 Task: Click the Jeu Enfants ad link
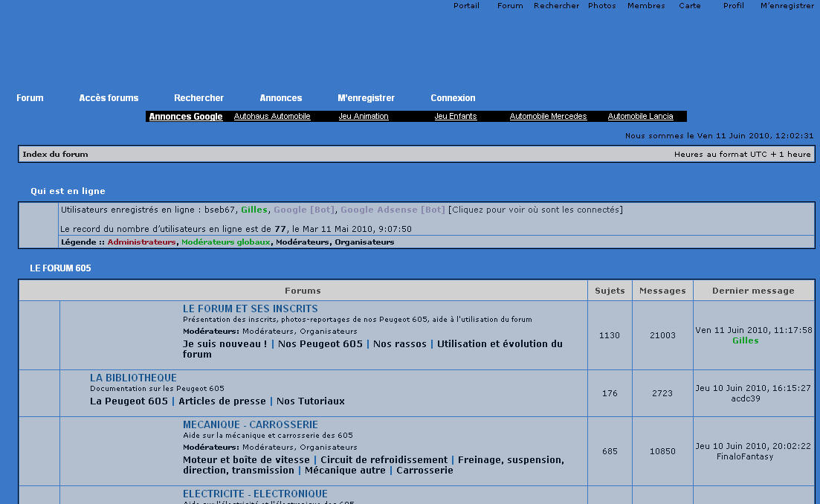(x=455, y=117)
